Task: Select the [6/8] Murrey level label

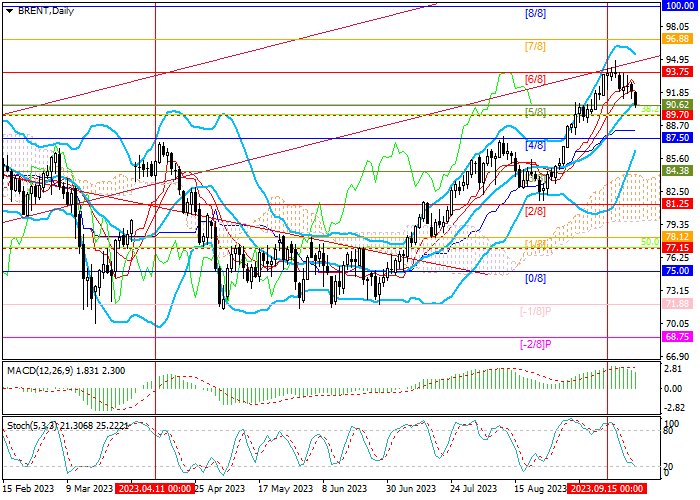Action: (x=535, y=79)
